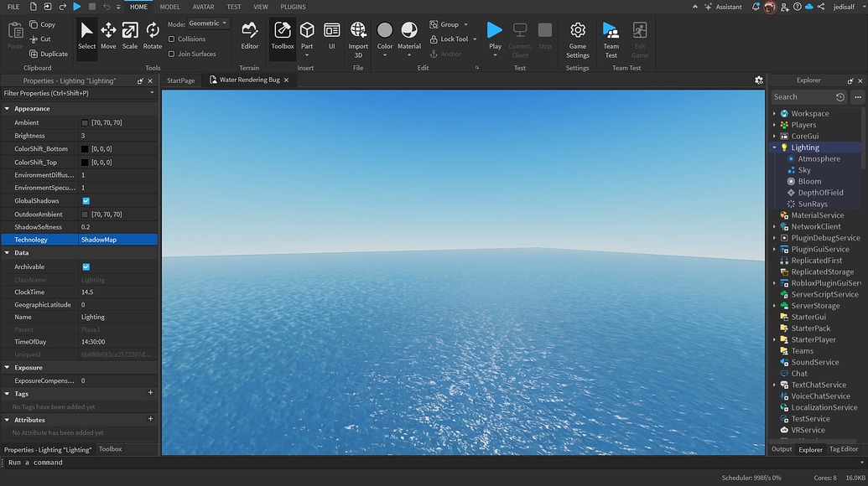Click the ColorShift_Bottom color swatch
Viewport: 868px width, 486px height.
[85, 148]
